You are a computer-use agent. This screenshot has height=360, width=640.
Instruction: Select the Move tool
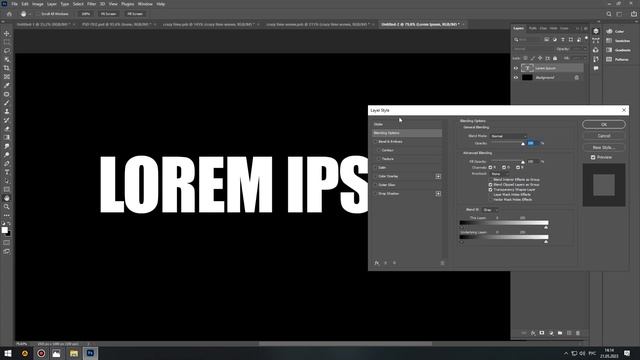pyautogui.click(x=7, y=33)
